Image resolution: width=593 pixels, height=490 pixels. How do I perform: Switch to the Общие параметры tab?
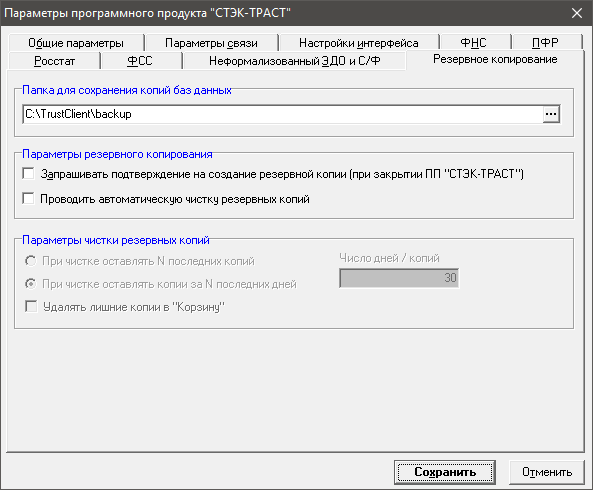tap(76, 43)
